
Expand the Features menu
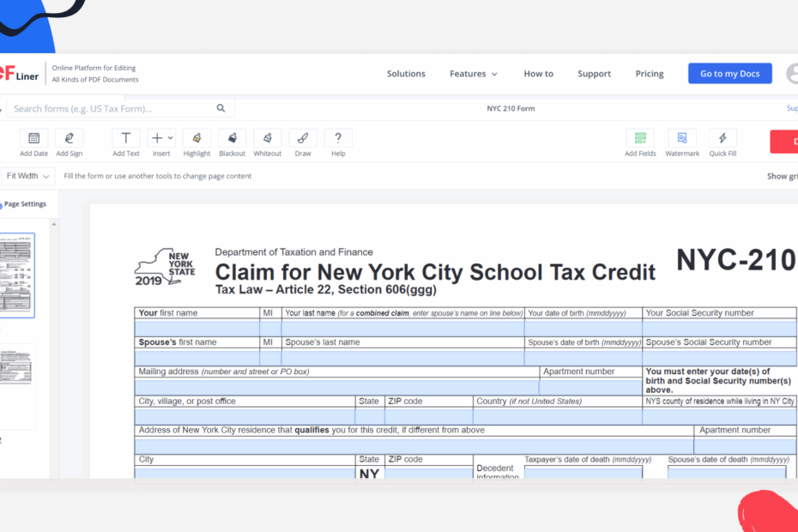(473, 74)
